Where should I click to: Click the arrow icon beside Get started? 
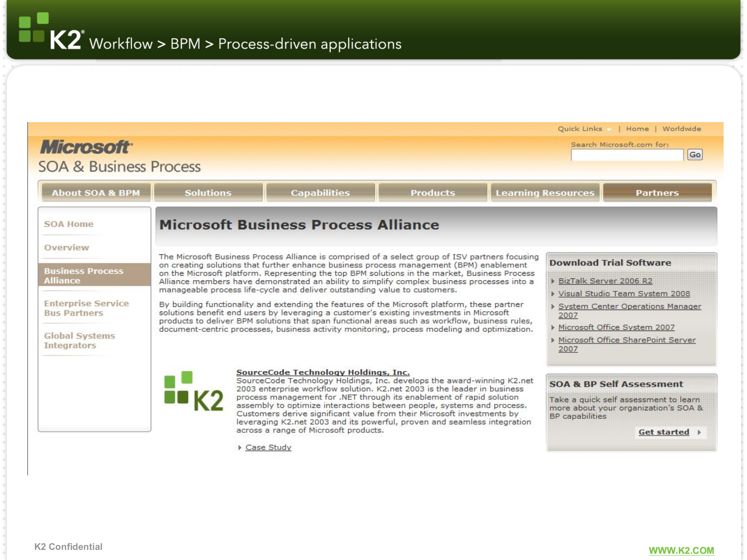[x=699, y=432]
